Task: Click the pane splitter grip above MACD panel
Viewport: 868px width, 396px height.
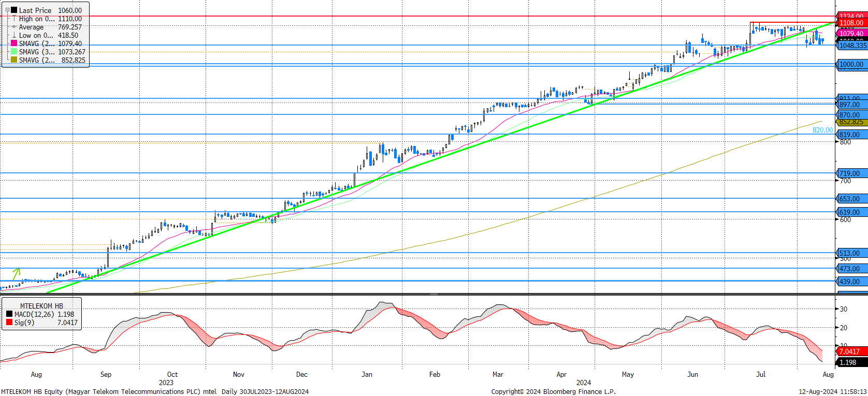Action: tap(434, 294)
